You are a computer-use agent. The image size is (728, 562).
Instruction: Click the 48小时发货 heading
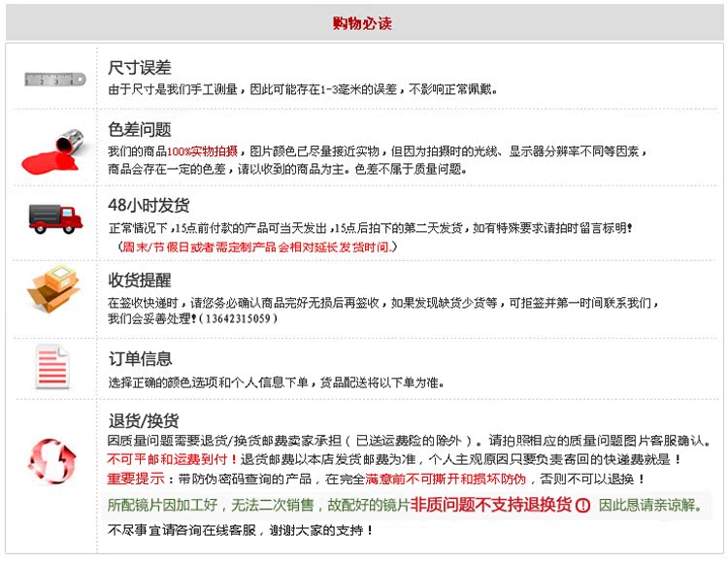pyautogui.click(x=149, y=205)
